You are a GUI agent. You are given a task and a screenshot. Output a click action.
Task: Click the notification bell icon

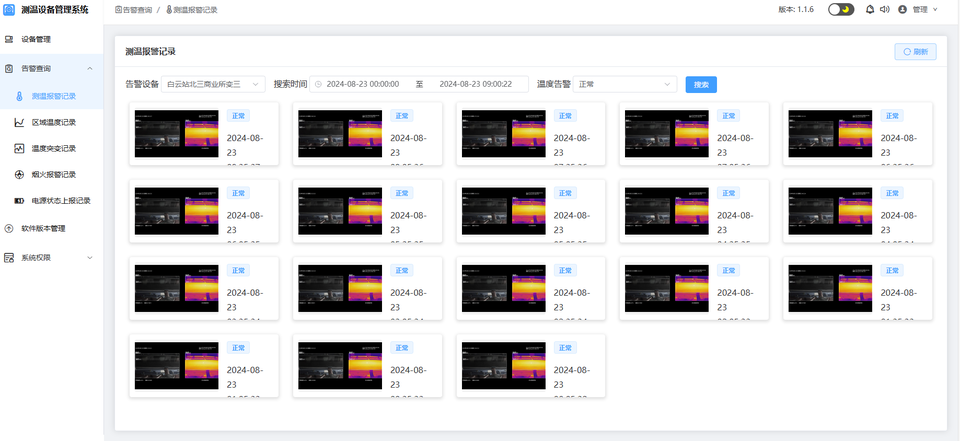869,9
